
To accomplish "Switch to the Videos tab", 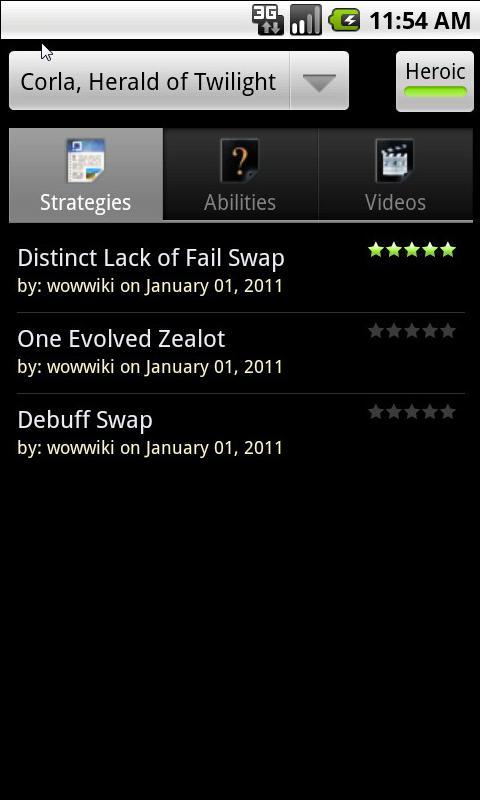I will pos(395,174).
